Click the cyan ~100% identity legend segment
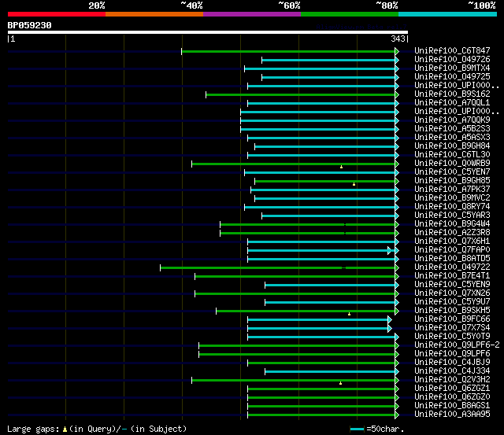 click(448, 14)
